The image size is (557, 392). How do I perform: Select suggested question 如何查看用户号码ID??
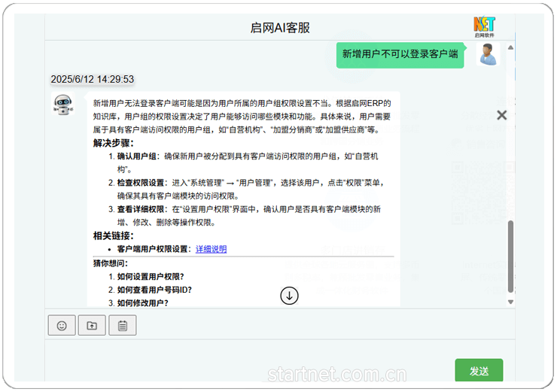[154, 290]
